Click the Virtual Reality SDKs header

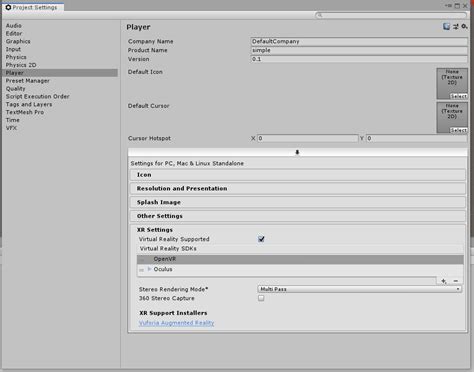[168, 249]
